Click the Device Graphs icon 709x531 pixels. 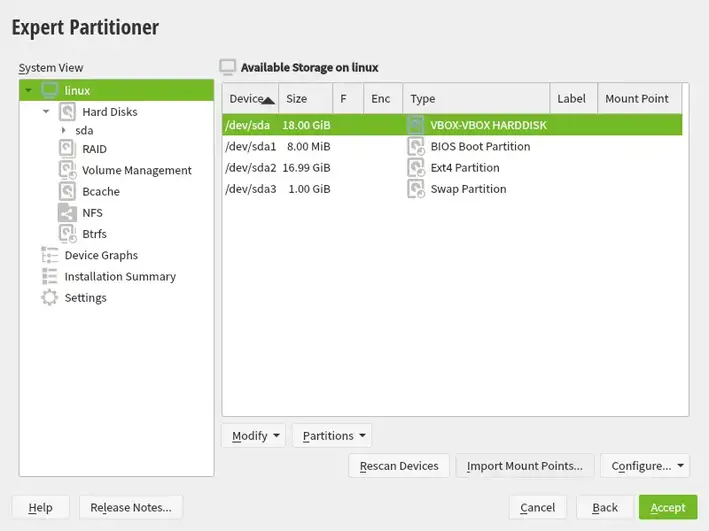pos(49,255)
